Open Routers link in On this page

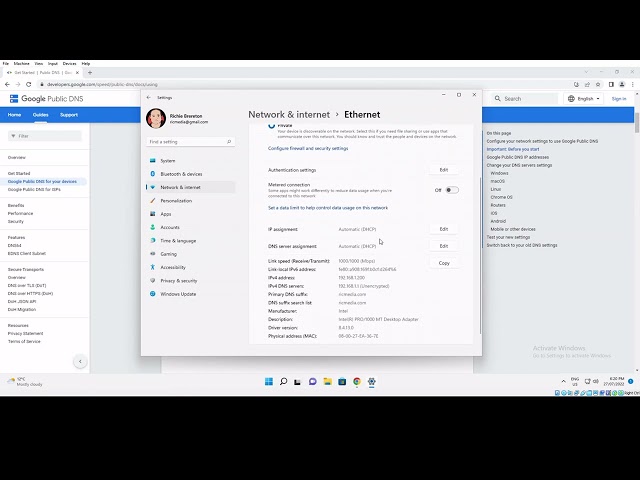pyautogui.click(x=498, y=205)
